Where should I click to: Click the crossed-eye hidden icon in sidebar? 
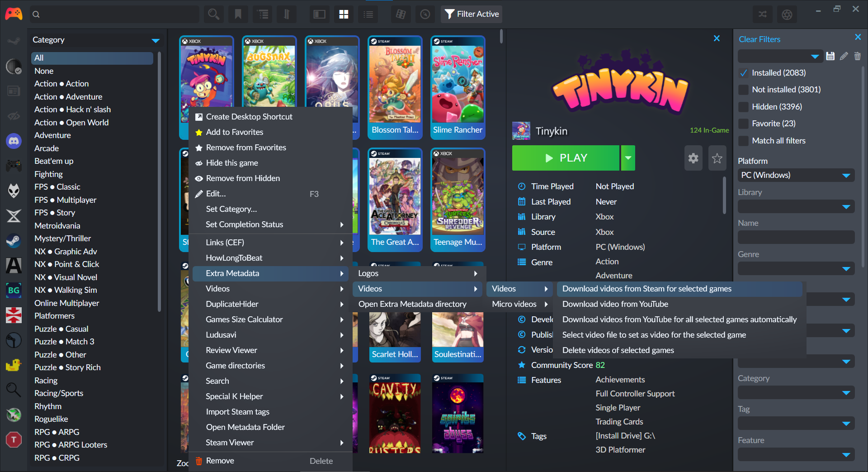point(14,116)
